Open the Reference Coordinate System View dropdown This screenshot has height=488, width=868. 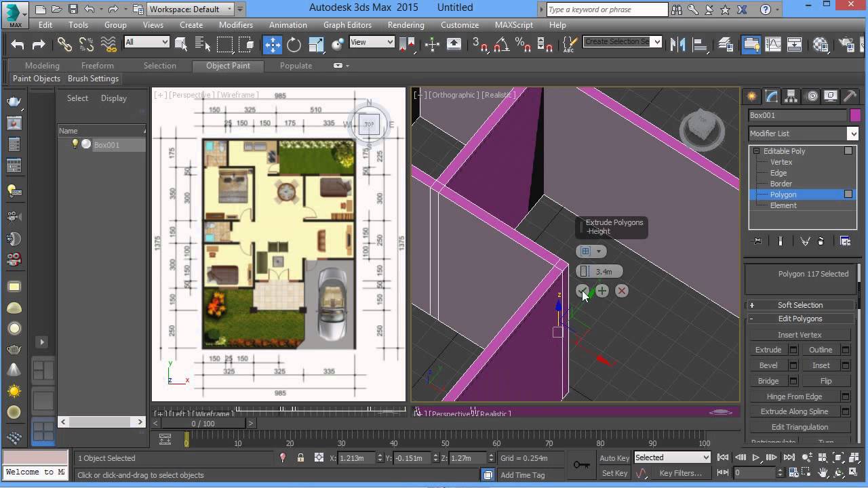[371, 42]
